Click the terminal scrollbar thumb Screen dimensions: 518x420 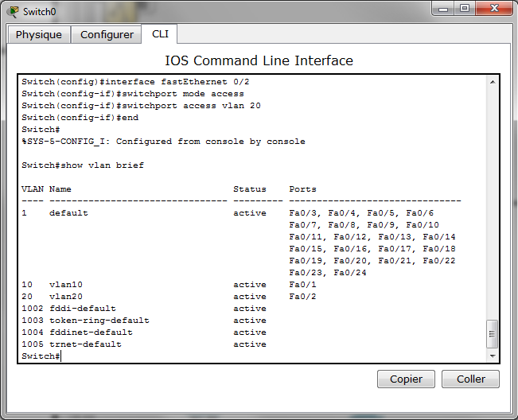[493, 334]
